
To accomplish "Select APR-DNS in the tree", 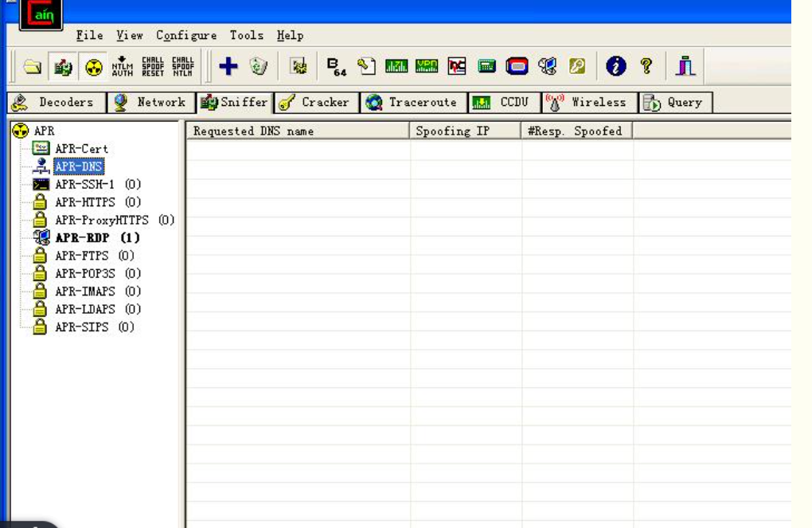I will pos(79,166).
